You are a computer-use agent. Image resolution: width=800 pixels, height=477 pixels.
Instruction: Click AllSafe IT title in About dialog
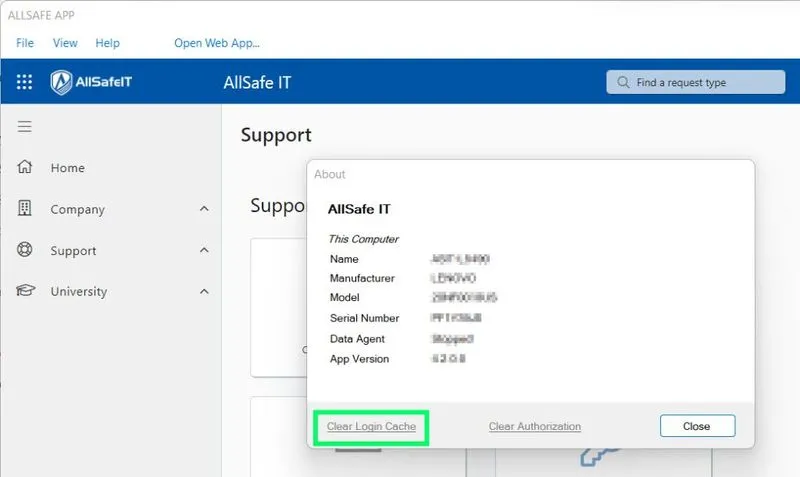pyautogui.click(x=359, y=209)
